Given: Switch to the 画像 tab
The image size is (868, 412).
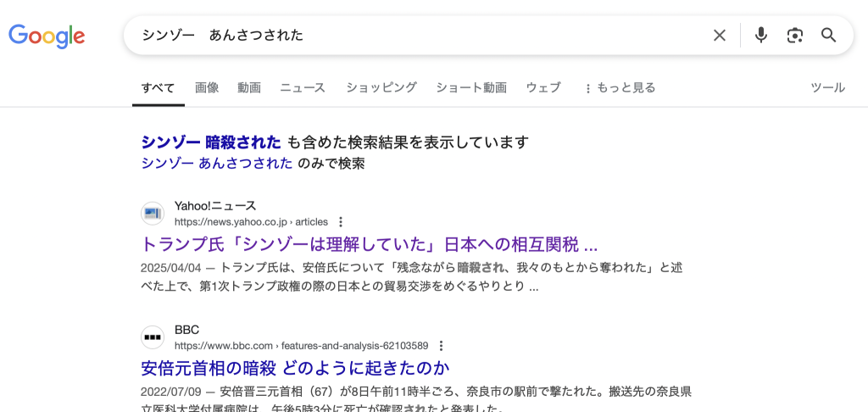Looking at the screenshot, I should pyautogui.click(x=207, y=87).
